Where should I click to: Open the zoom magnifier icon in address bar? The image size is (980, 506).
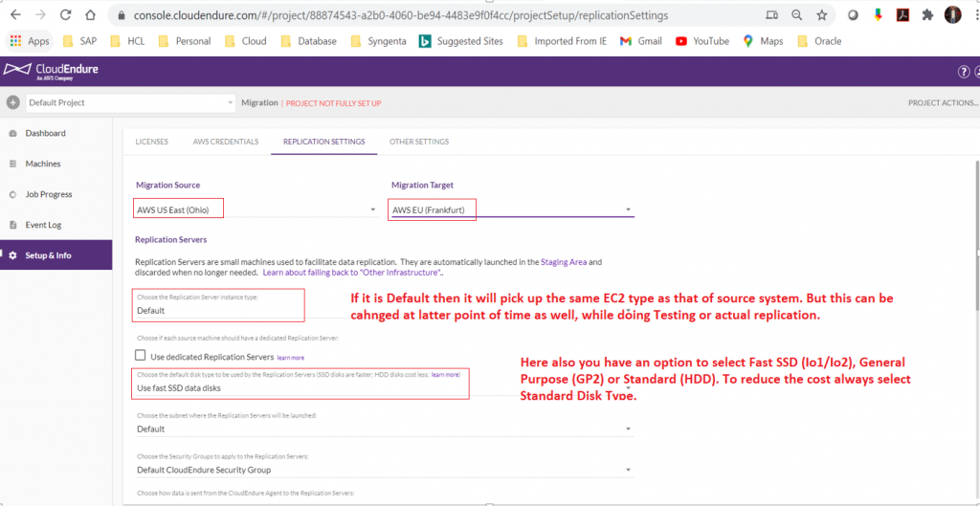coord(797,15)
